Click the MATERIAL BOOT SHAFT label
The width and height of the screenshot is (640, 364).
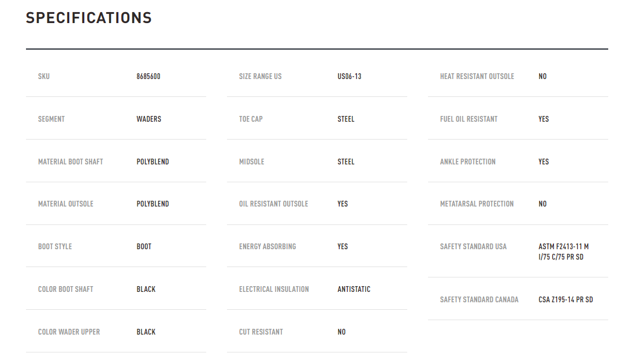coord(70,162)
